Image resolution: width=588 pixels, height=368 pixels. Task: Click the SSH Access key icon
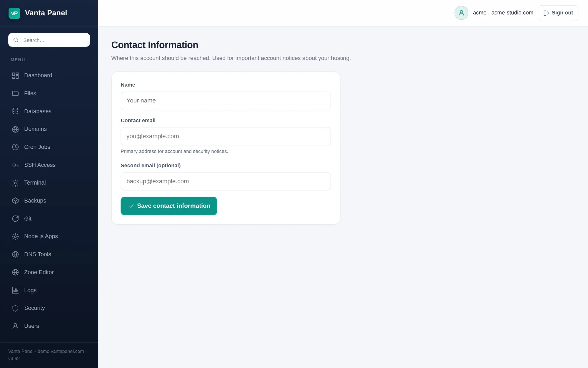[x=15, y=165]
